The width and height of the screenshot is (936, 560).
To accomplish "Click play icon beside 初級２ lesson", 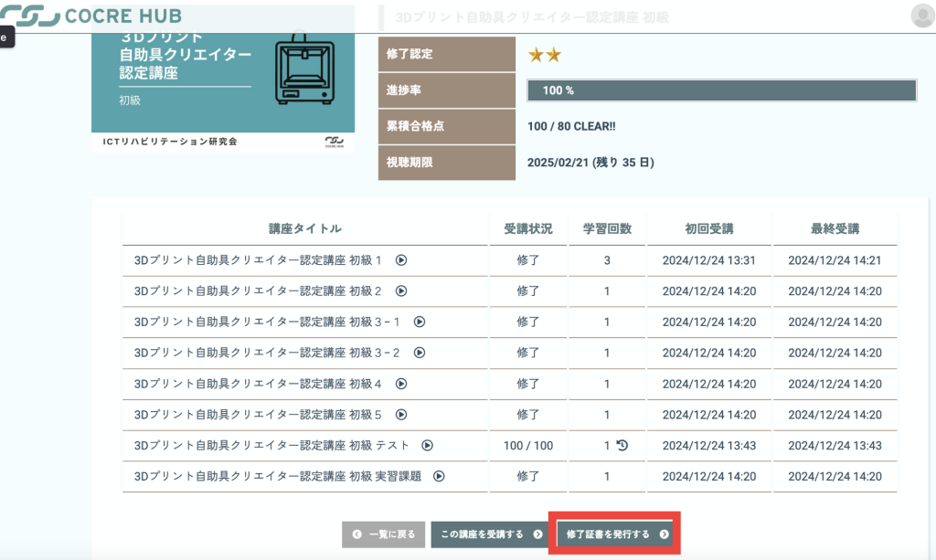I will coord(400,291).
